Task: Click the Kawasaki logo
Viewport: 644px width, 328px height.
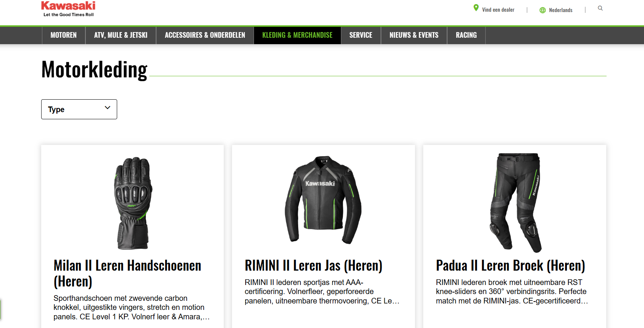Action: tap(68, 9)
